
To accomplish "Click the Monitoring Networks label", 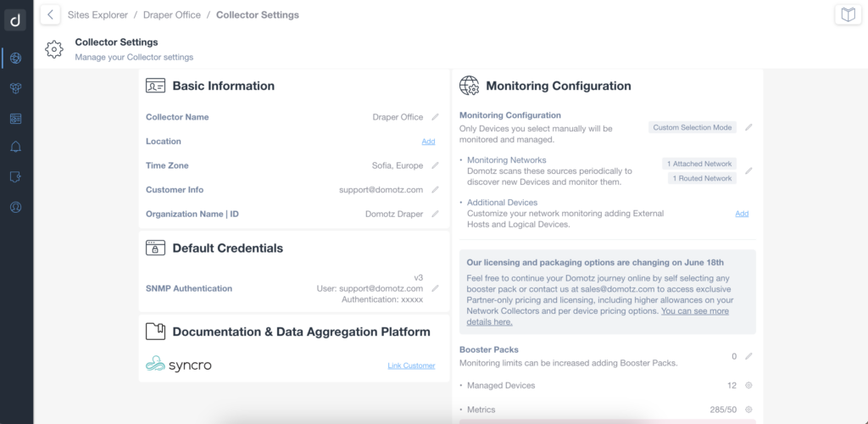I will [507, 160].
